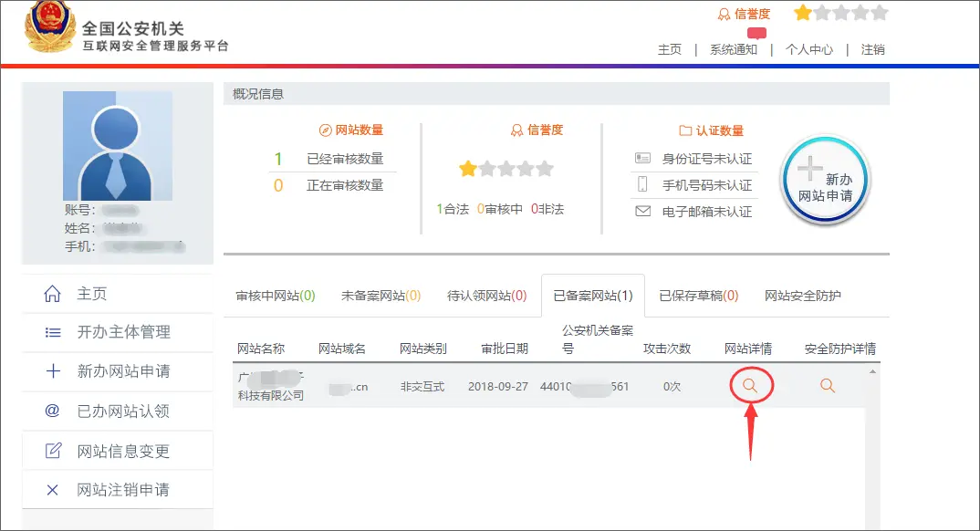The height and width of the screenshot is (531, 980).
Task: Click the ID card icon for 身份证号未认证
Action: (643, 159)
